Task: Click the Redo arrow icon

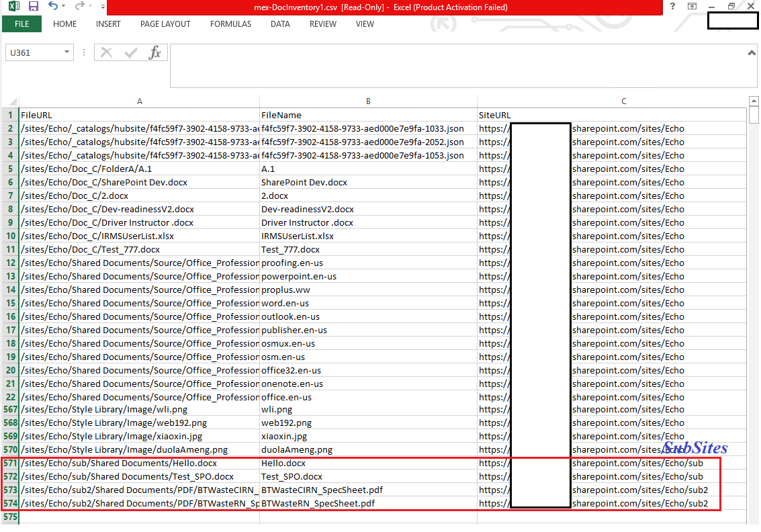Action: click(80, 6)
